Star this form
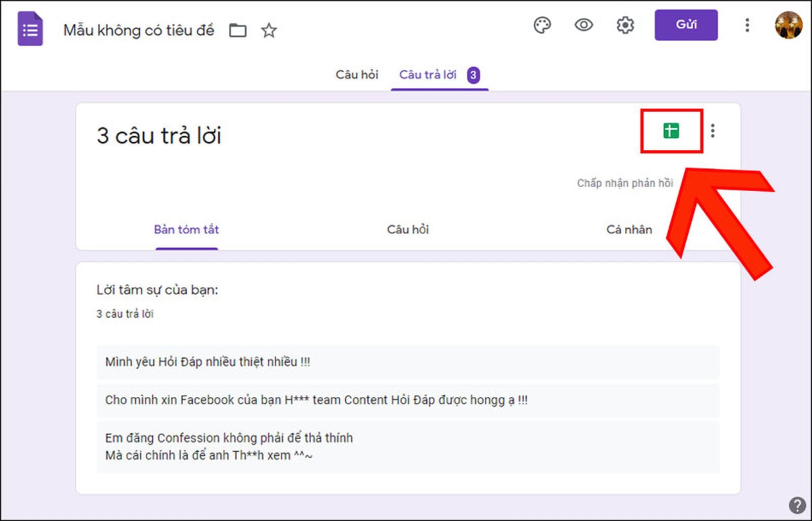 pyautogui.click(x=269, y=30)
